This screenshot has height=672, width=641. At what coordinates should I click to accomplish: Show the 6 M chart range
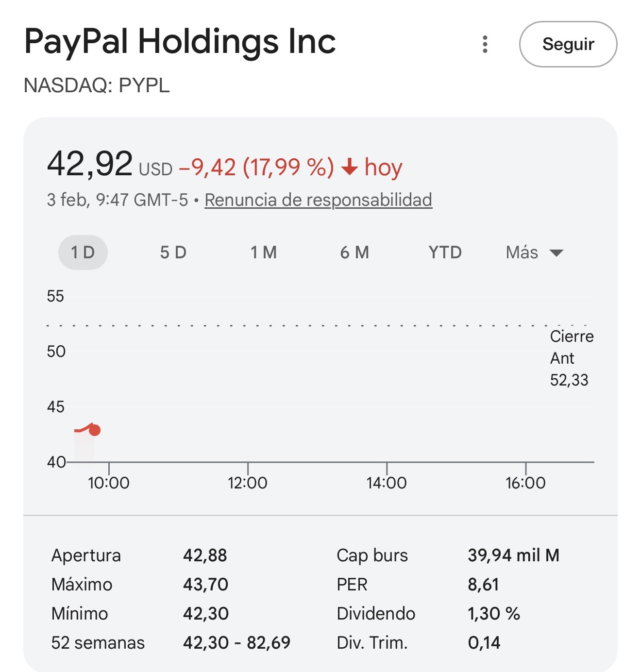pyautogui.click(x=354, y=252)
